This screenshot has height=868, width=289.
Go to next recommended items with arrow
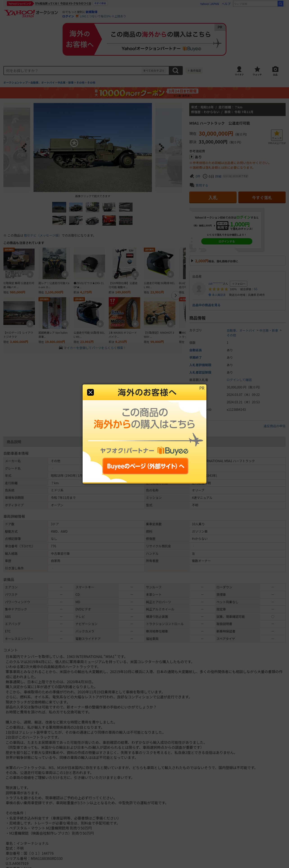(175, 295)
